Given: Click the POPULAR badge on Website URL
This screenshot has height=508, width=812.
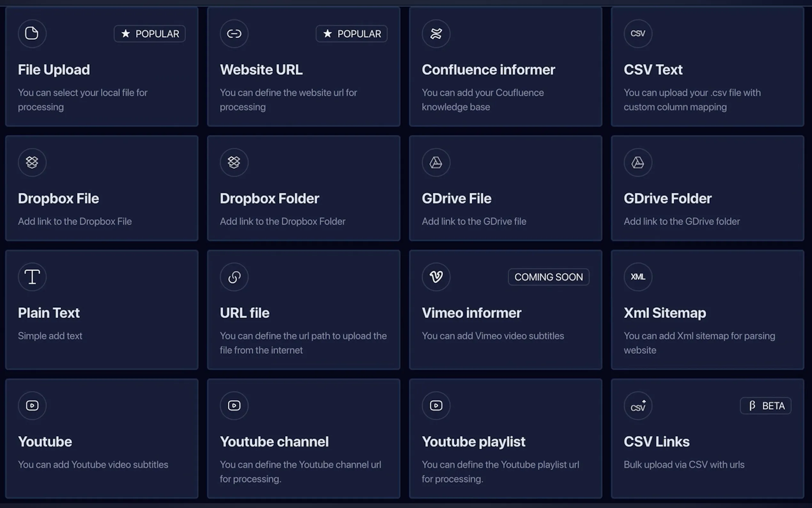Looking at the screenshot, I should [351, 34].
